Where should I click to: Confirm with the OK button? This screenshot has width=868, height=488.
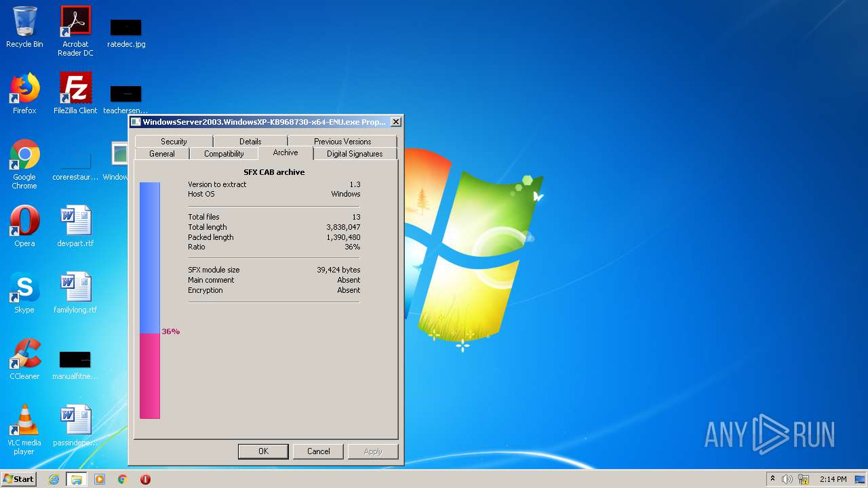[x=263, y=451]
